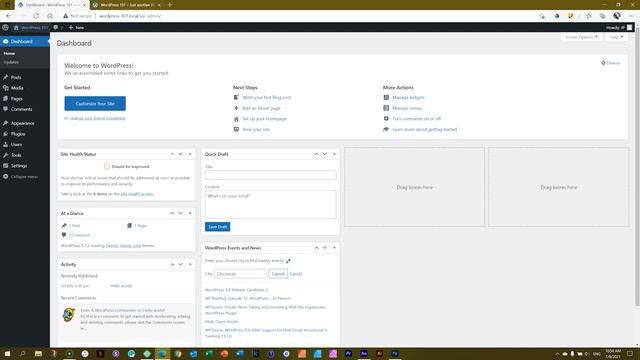Viewport: 640px width, 360px height.
Task: Dismiss the Welcome to WordPress panel
Action: (x=611, y=63)
